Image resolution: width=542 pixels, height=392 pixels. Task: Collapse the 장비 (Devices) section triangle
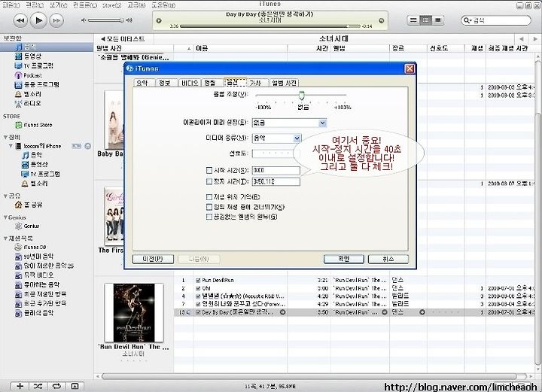tap(5, 137)
